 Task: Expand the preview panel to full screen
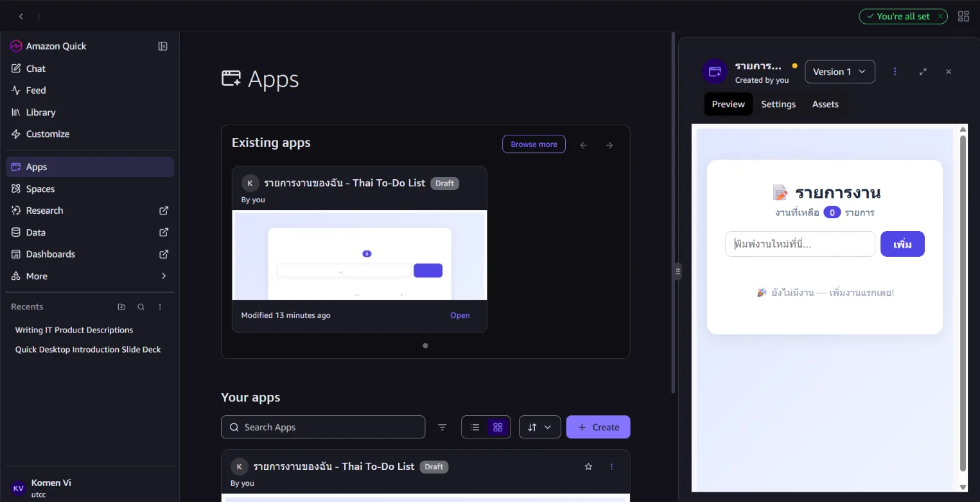click(923, 72)
